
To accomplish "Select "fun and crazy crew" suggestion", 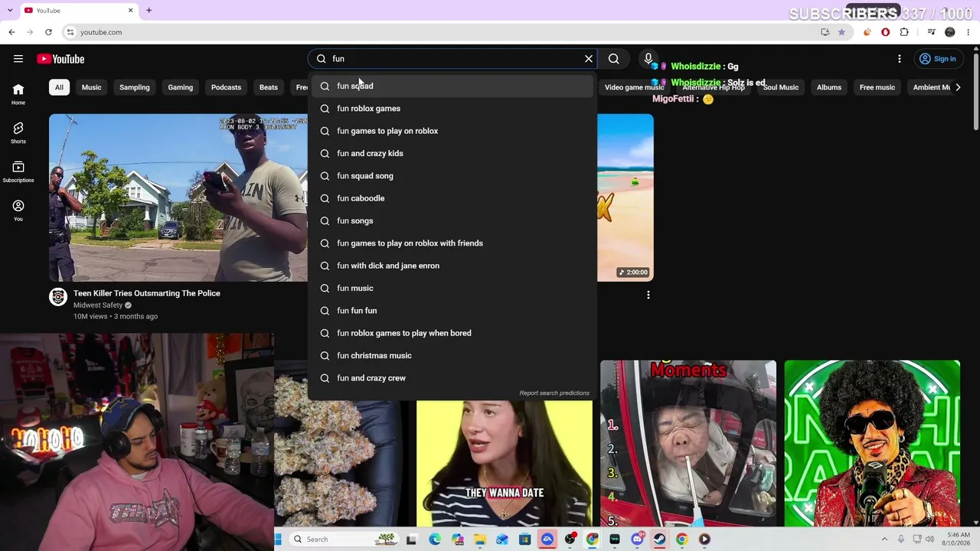I will (x=452, y=378).
